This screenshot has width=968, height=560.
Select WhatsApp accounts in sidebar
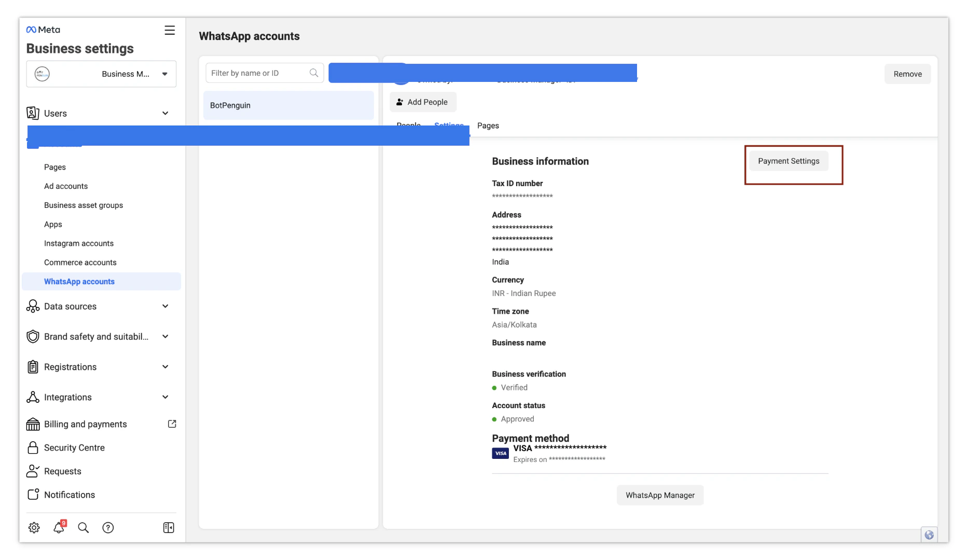[101, 282]
